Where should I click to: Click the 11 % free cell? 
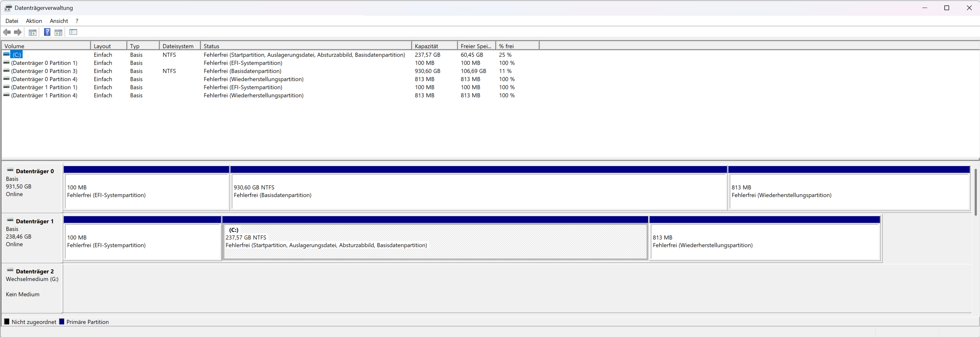tap(505, 71)
